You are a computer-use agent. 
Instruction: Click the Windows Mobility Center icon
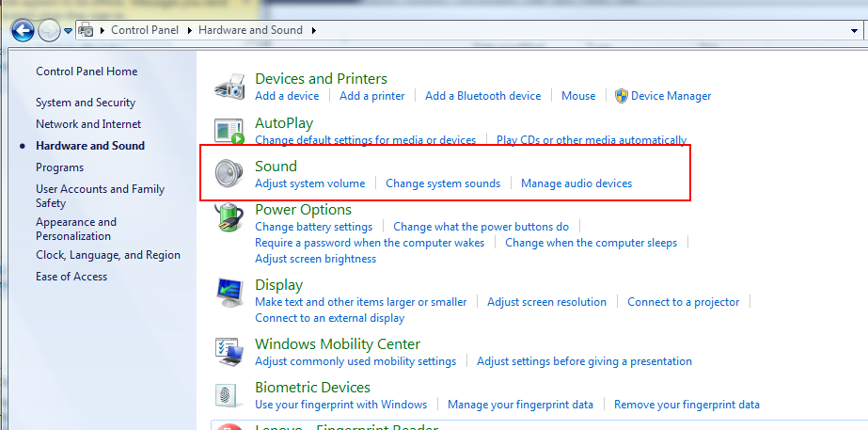(x=229, y=351)
